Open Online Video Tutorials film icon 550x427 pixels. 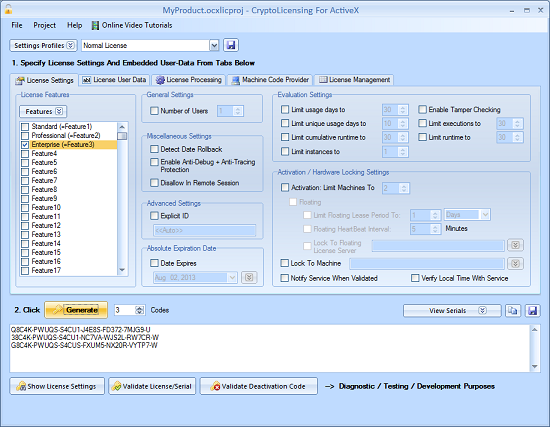pyautogui.click(x=95, y=25)
